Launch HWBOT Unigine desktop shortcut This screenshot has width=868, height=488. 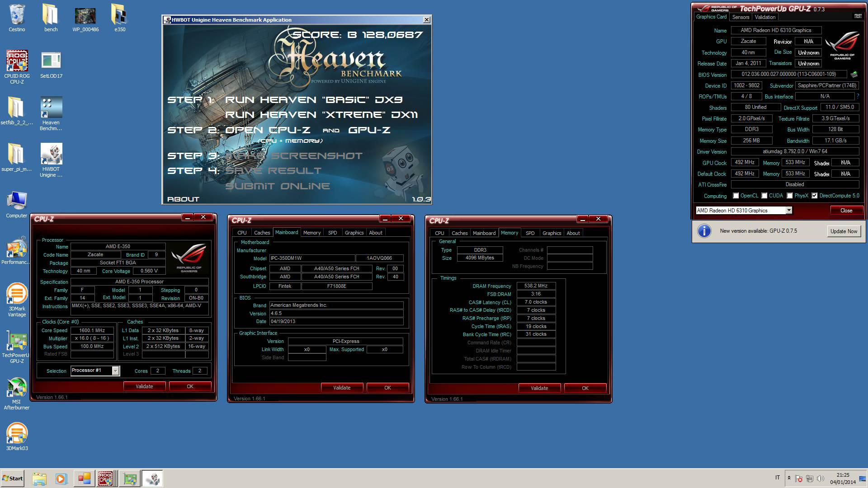tap(51, 160)
